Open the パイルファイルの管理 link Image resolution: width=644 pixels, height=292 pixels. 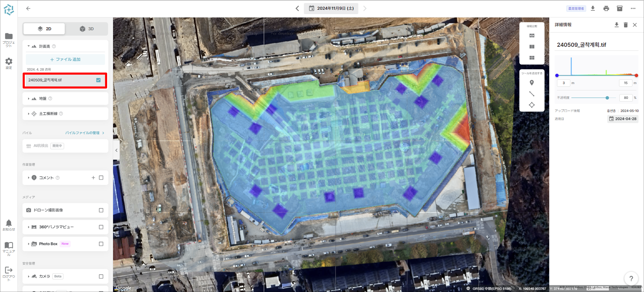point(84,133)
